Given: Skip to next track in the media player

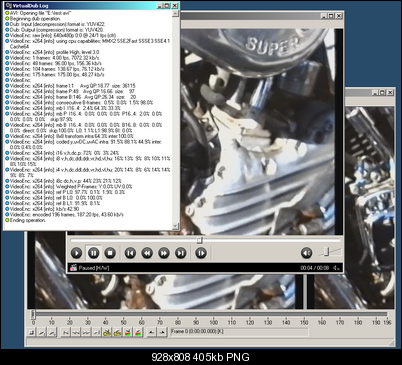Looking at the screenshot, I should click(181, 253).
